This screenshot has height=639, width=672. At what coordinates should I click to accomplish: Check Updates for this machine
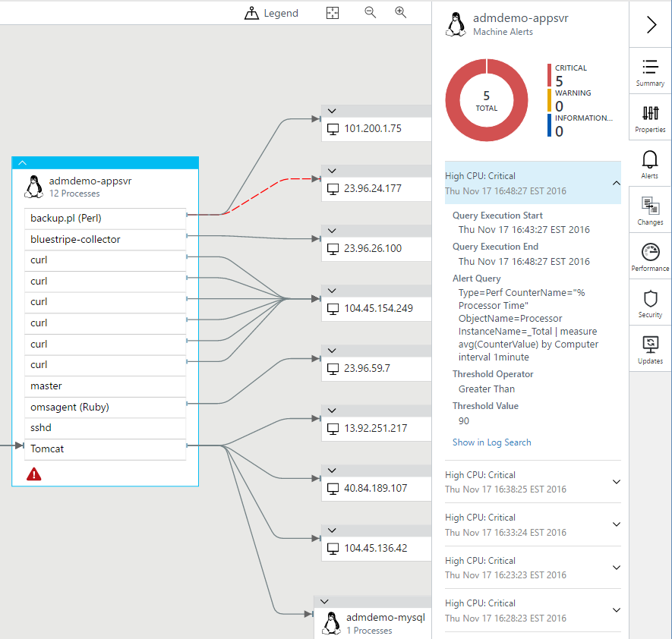(x=649, y=349)
